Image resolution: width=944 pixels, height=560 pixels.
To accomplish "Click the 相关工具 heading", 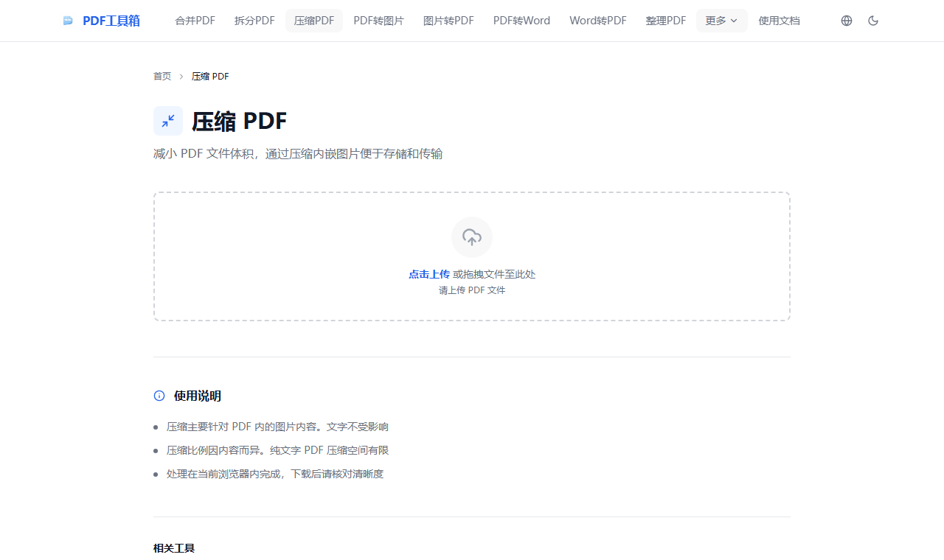I will click(x=174, y=548).
